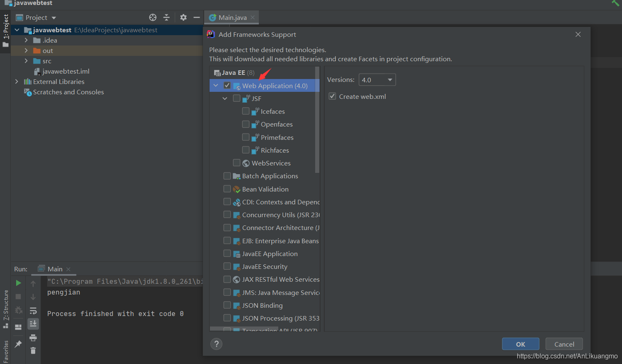622x364 pixels.
Task: Check the JavaEE Security checkbox
Action: (227, 266)
